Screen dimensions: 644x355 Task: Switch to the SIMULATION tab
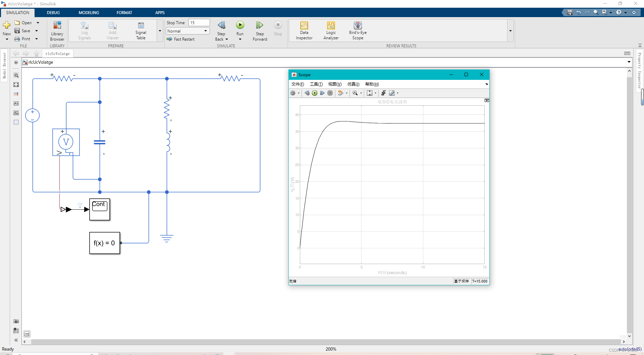coord(18,13)
